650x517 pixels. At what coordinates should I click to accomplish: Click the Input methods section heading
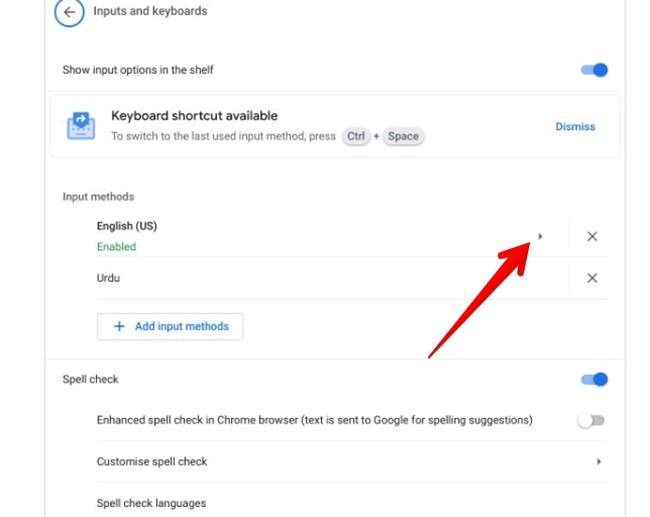click(98, 197)
